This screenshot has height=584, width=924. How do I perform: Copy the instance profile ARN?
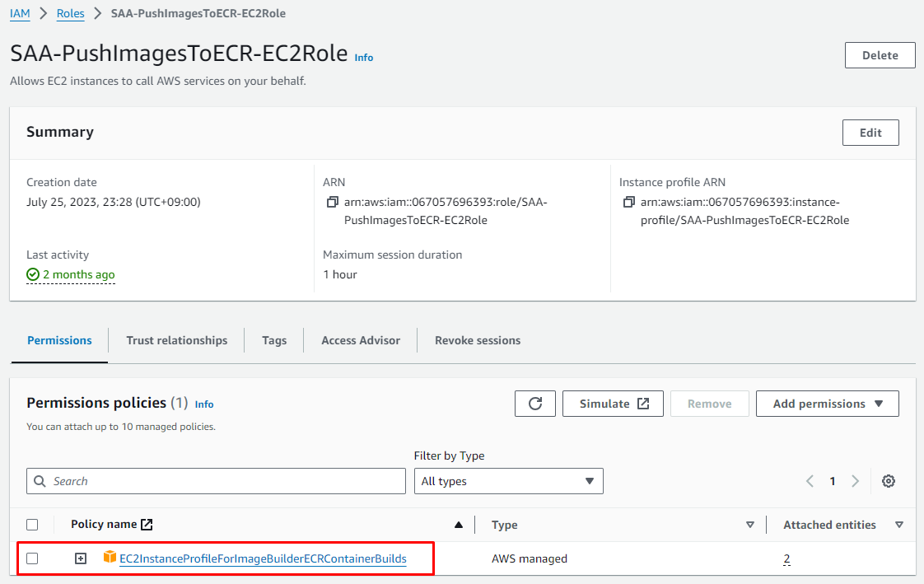[x=628, y=203]
